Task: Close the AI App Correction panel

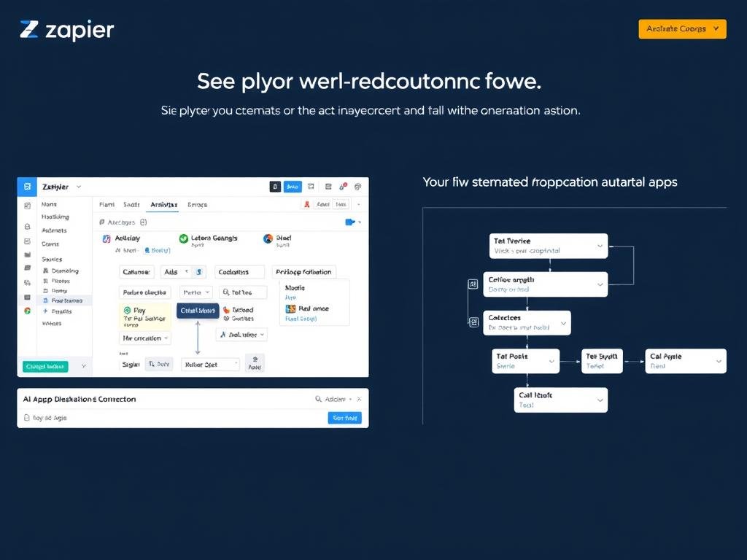Action: pyautogui.click(x=359, y=399)
